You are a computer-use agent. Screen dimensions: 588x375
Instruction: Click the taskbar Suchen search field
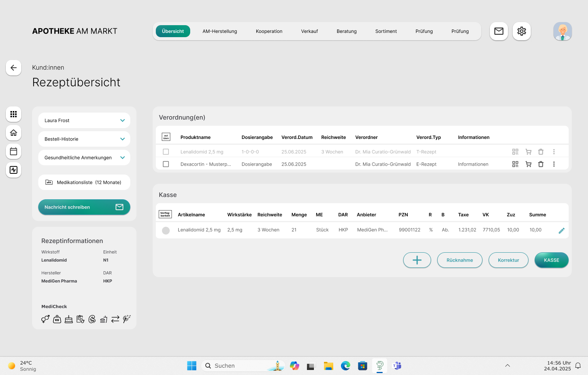coord(243,366)
